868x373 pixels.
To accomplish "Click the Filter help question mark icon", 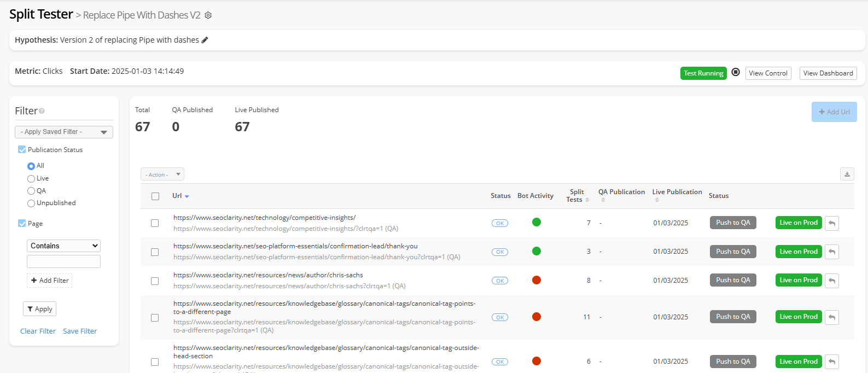I will click(42, 111).
